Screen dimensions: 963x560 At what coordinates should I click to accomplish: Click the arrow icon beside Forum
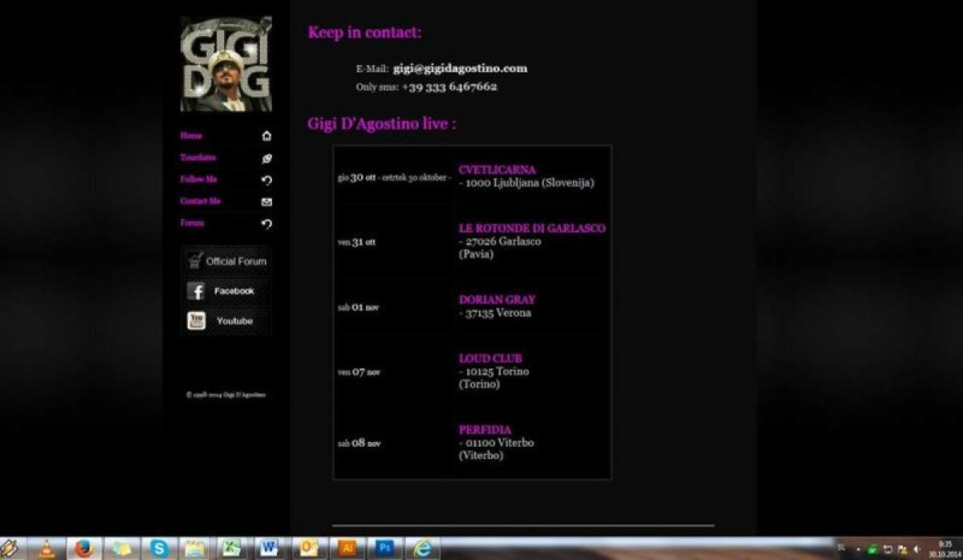click(266, 224)
